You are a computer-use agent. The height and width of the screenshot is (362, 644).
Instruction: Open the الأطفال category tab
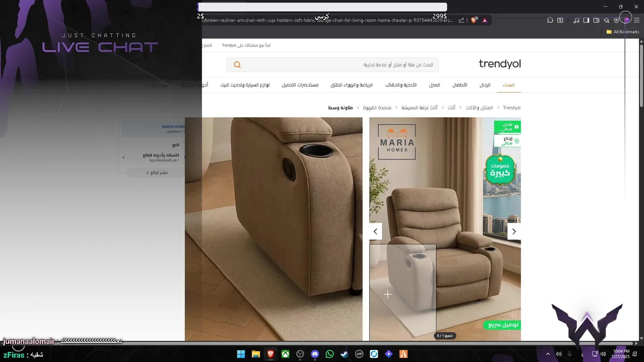pos(460,85)
